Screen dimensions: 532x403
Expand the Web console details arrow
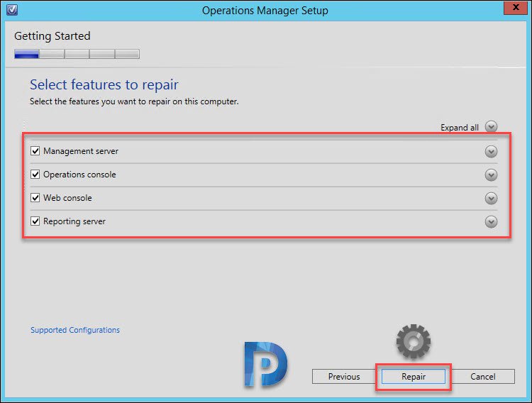tap(491, 198)
